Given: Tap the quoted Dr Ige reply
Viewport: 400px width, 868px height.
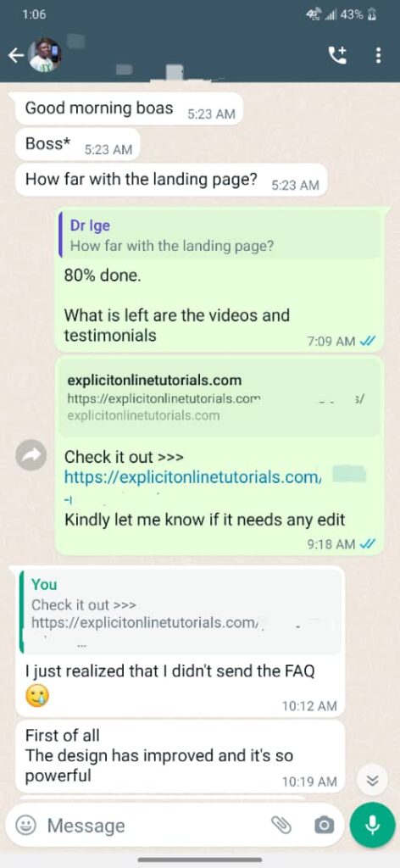Looking at the screenshot, I should click(x=219, y=236).
